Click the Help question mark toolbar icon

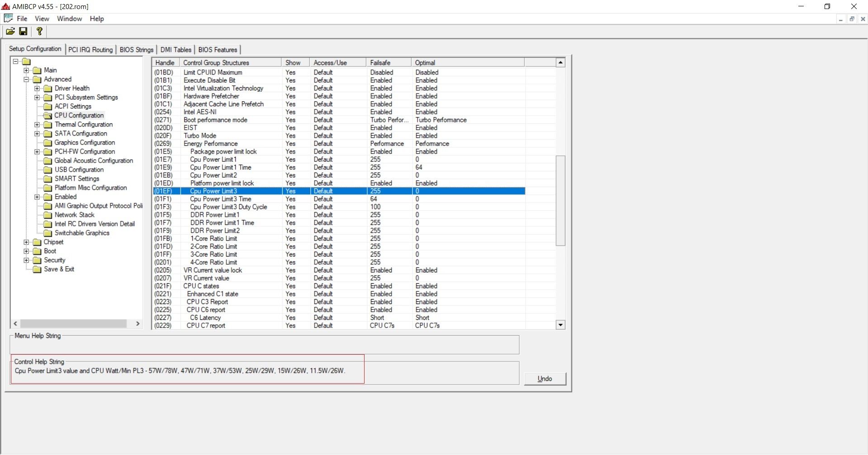[39, 31]
